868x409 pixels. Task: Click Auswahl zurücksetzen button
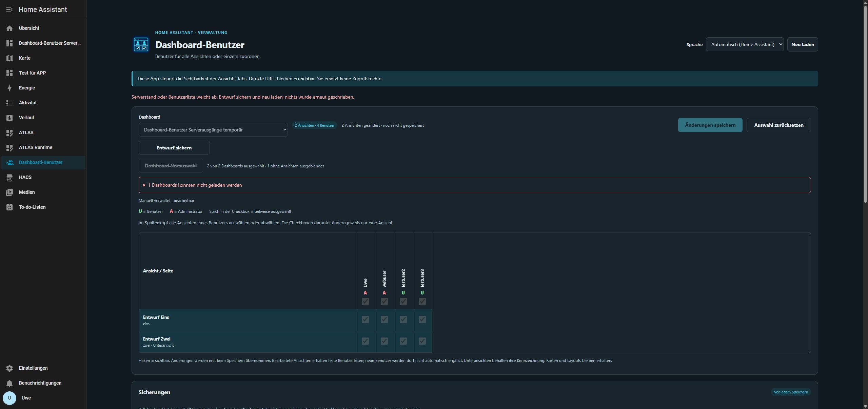tap(778, 125)
